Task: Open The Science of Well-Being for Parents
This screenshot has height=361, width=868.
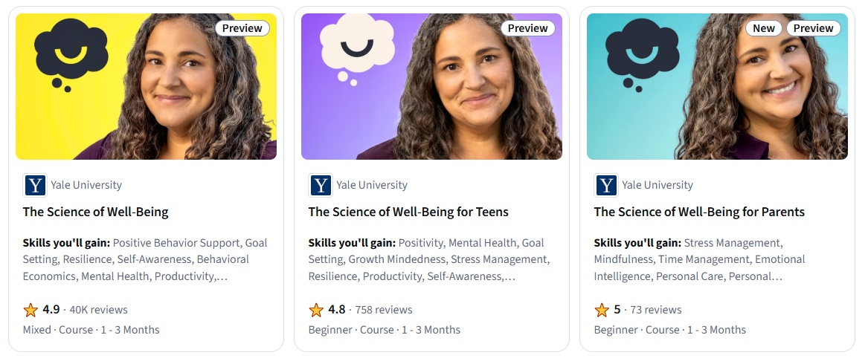Action: point(699,212)
